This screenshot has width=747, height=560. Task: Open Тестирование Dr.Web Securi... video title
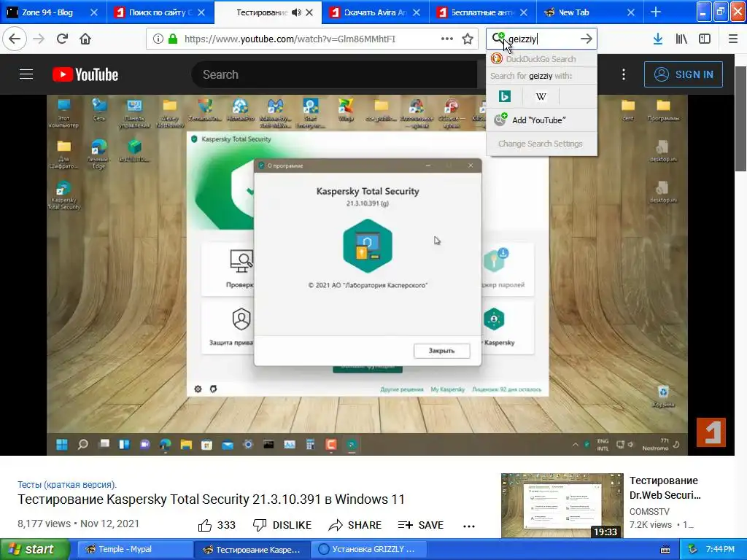665,488
